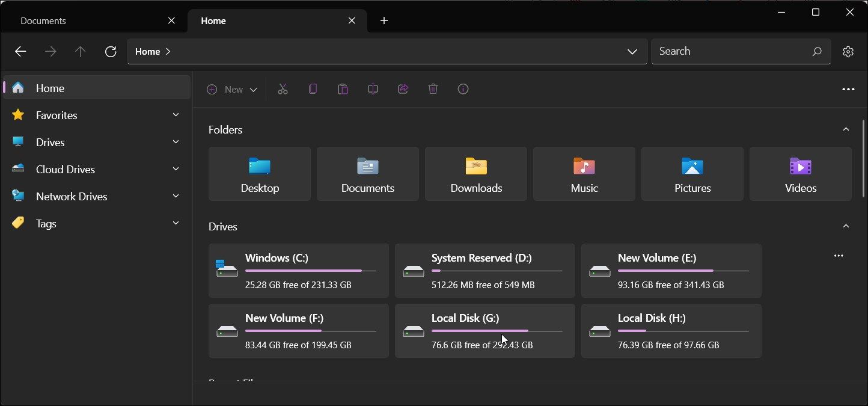Click the search magnifier icon
The height and width of the screenshot is (406, 868).
[x=817, y=52]
